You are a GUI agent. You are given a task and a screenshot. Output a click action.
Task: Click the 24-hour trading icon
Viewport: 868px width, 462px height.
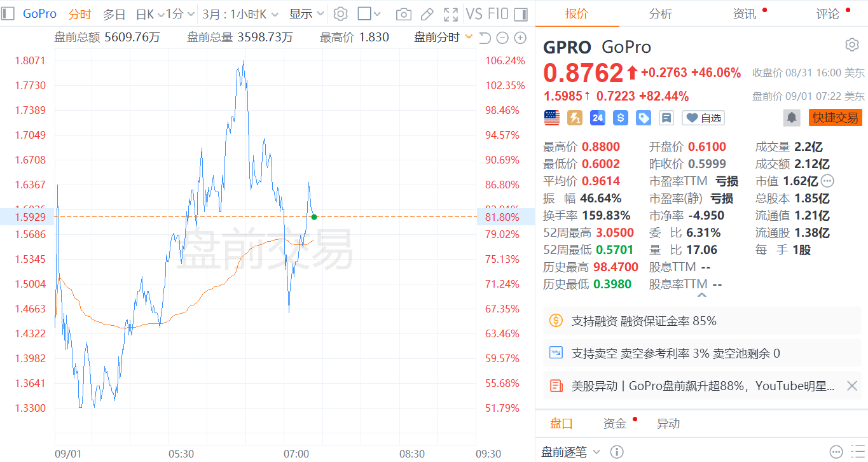click(x=597, y=118)
